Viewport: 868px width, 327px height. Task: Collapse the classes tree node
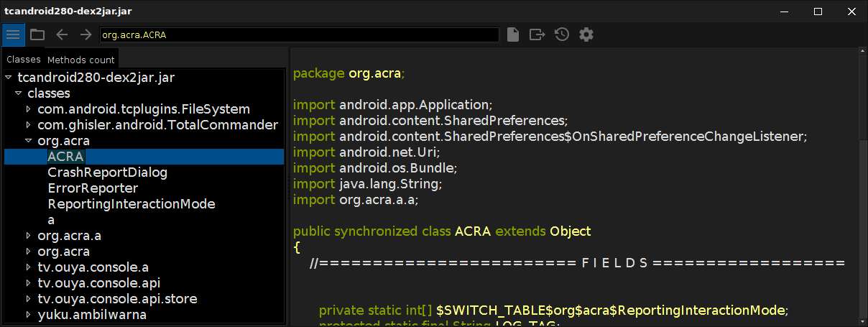tap(18, 93)
